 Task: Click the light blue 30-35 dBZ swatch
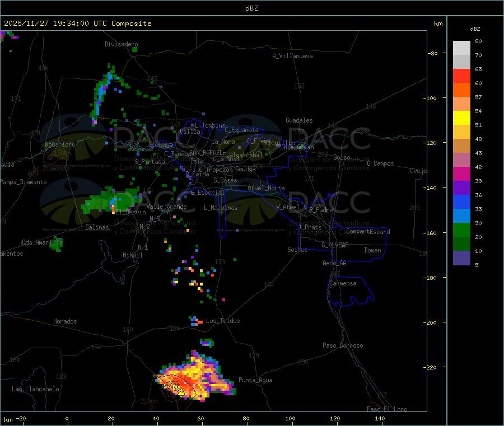coord(461,216)
